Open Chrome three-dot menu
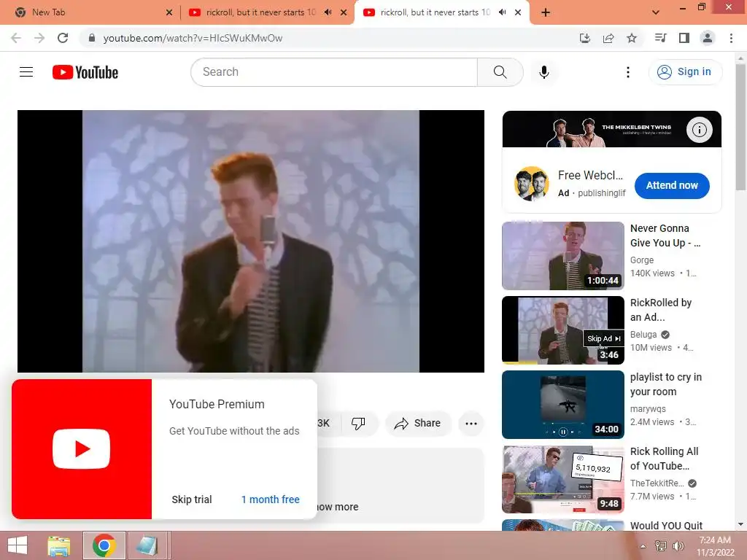The width and height of the screenshot is (747, 560). point(731,38)
